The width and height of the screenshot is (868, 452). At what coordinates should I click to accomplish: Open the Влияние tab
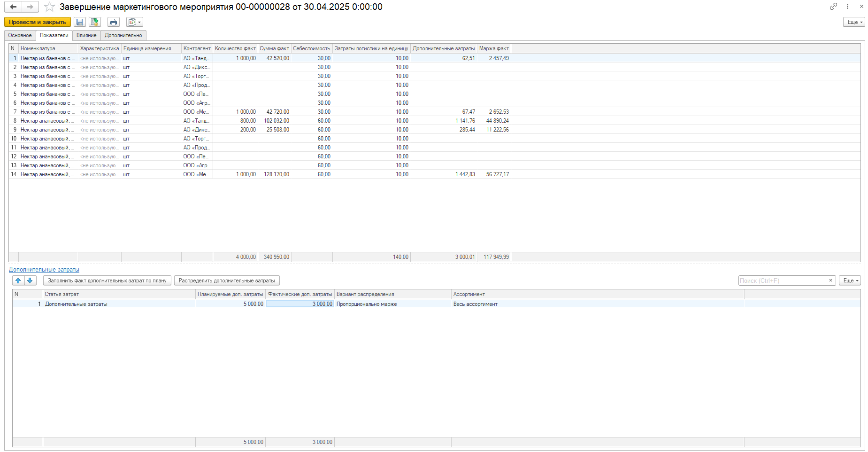(x=86, y=35)
